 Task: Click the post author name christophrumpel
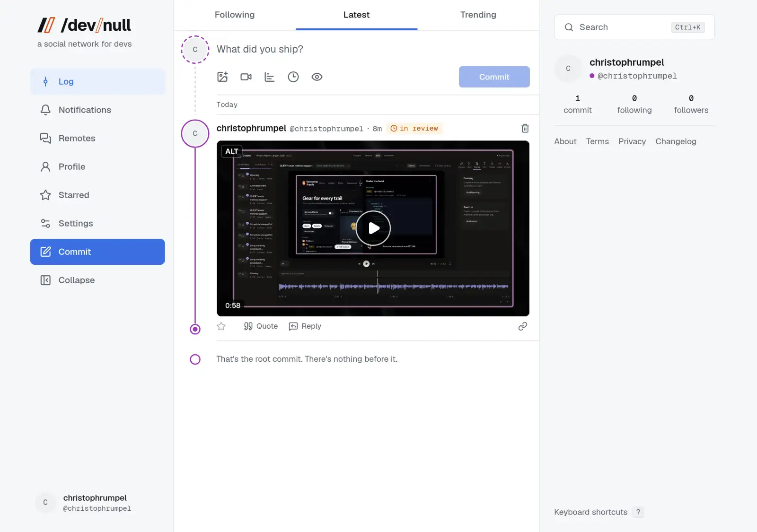click(x=251, y=128)
